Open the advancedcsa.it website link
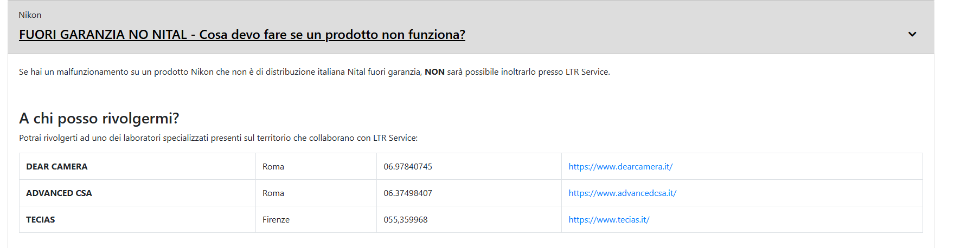 point(622,193)
